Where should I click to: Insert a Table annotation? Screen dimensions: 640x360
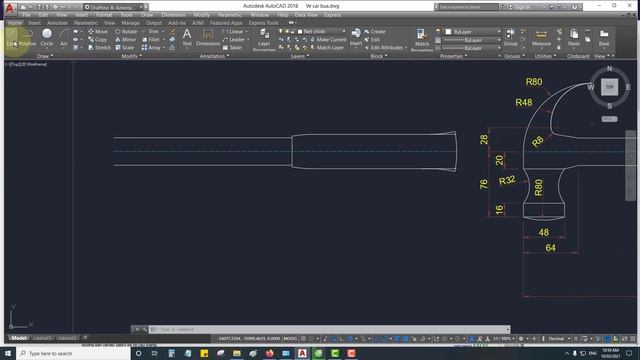(x=232, y=48)
